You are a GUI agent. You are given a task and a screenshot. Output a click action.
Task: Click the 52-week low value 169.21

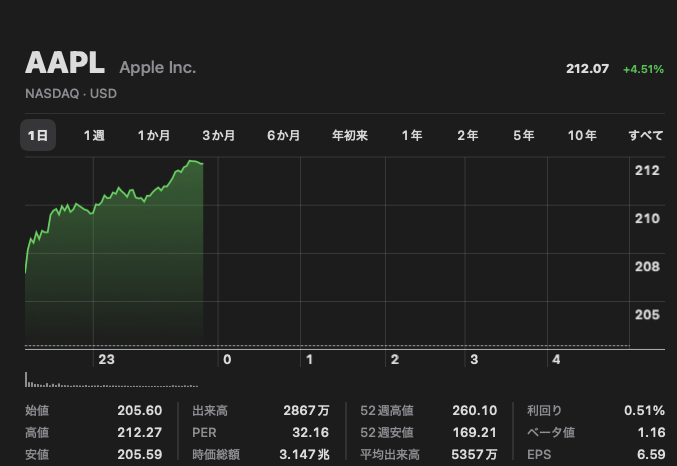point(475,432)
